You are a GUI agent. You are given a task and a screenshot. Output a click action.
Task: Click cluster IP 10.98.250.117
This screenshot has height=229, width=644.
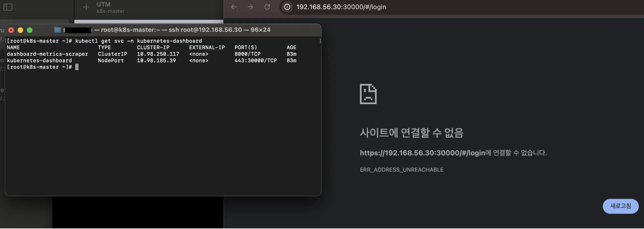pos(158,54)
